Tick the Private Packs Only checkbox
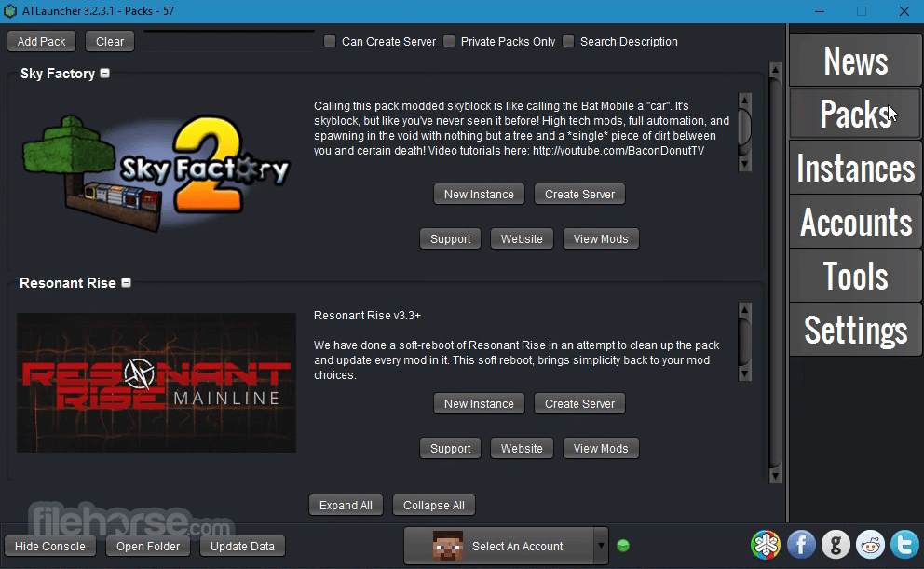Viewport: 924px width, 569px height. click(x=449, y=41)
